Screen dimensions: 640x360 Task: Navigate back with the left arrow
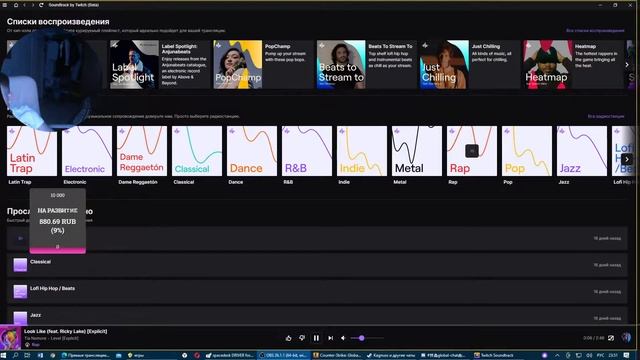[24, 5]
